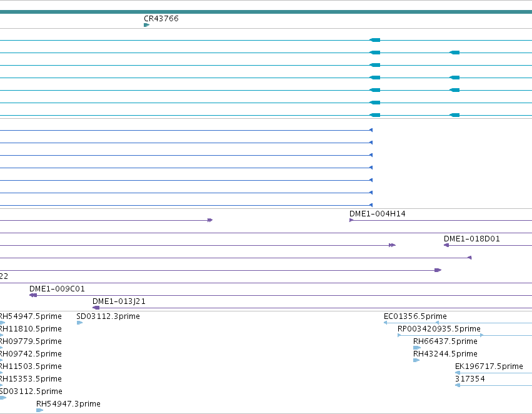
Task: Click the glyph beneath RH43244.5prime
Action: [x=416, y=360]
